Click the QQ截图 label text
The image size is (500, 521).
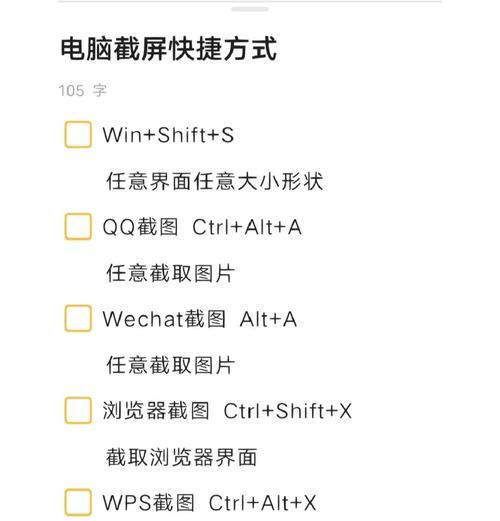click(140, 227)
